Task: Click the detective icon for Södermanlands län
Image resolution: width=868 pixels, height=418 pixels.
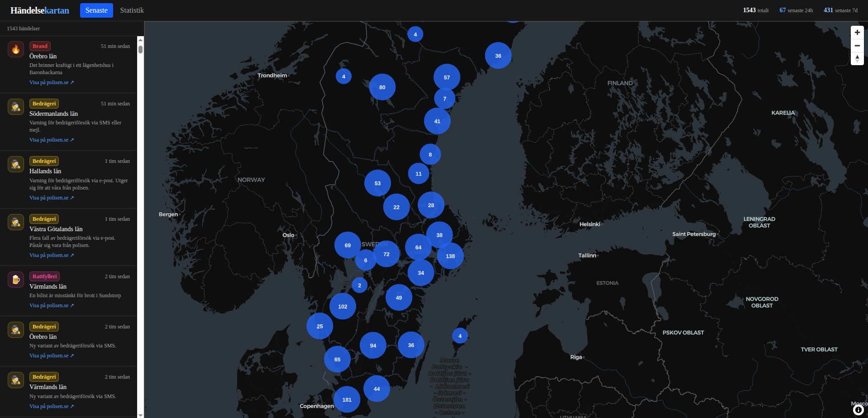Action: point(16,107)
